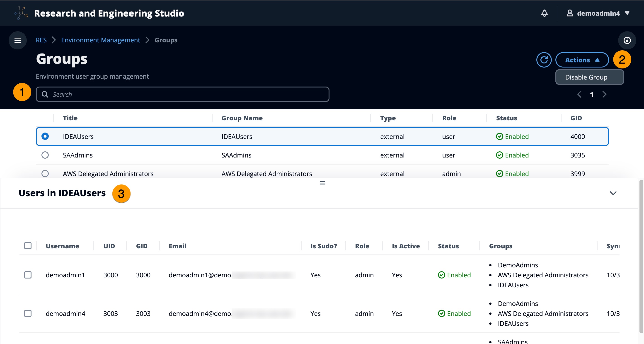
Task: Go to next page arrow
Action: [604, 94]
